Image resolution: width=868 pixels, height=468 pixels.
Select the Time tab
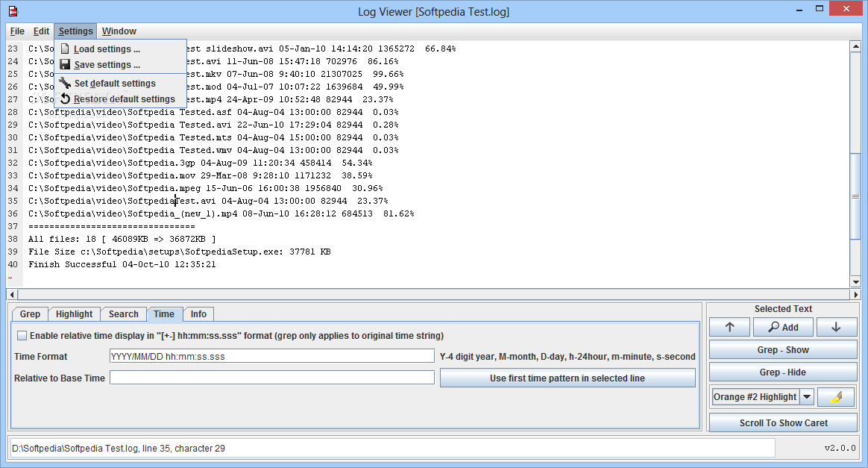click(164, 314)
